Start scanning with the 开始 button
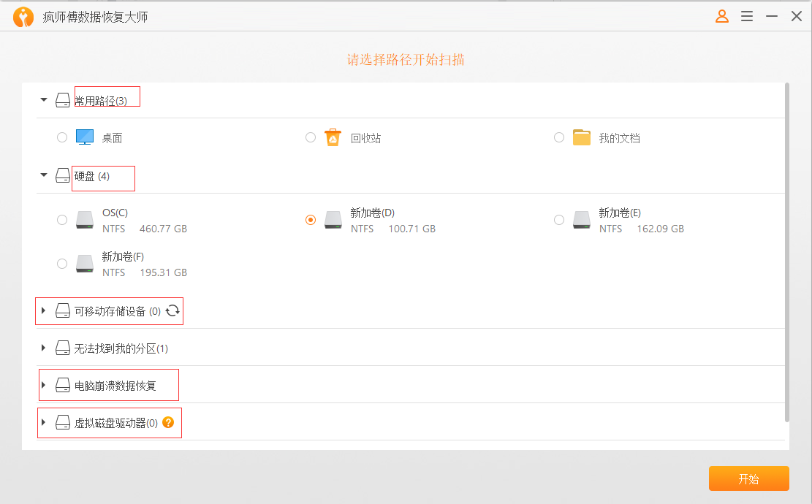This screenshot has height=504, width=812. [748, 478]
